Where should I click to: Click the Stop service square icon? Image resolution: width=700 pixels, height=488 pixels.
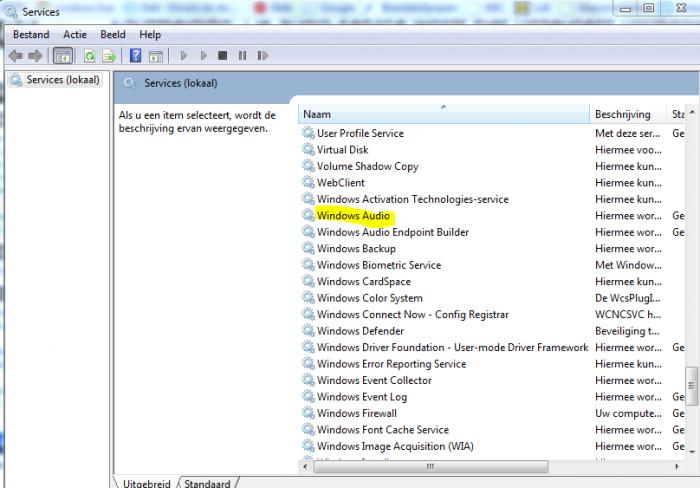pyautogui.click(x=222, y=55)
